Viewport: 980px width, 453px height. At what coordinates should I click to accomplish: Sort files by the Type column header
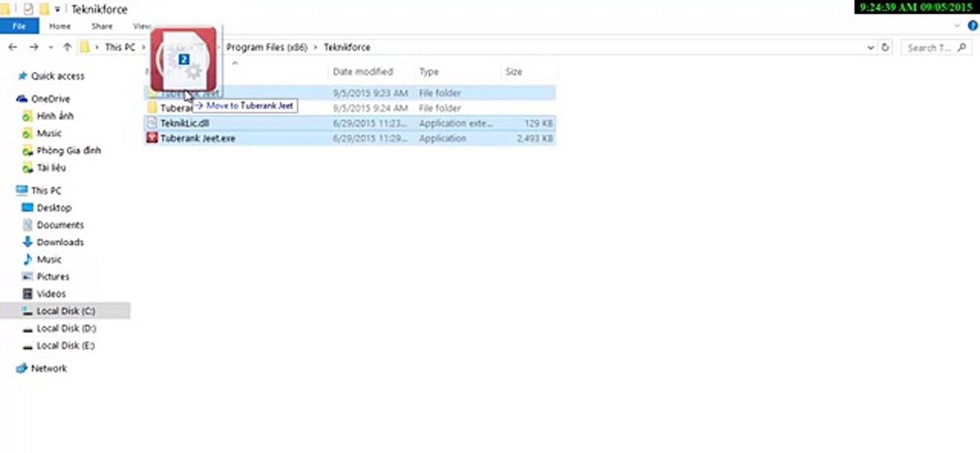(429, 72)
